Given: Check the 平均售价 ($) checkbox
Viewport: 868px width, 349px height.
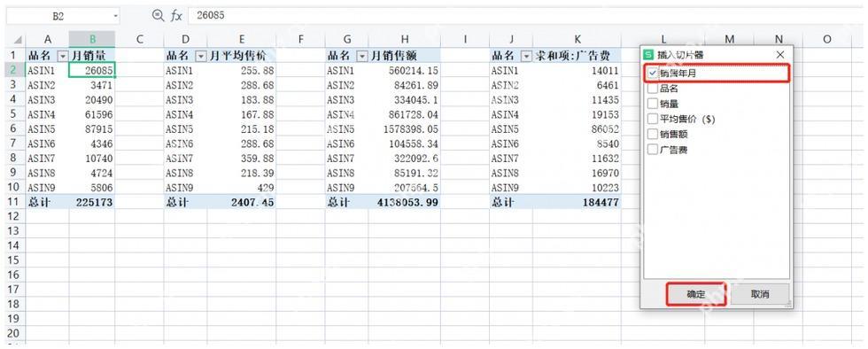Looking at the screenshot, I should [654, 119].
